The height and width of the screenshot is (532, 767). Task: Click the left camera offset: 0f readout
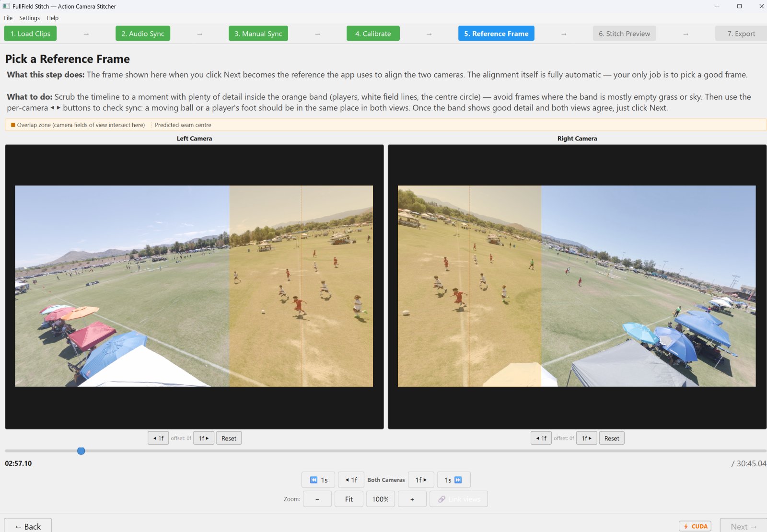181,438
